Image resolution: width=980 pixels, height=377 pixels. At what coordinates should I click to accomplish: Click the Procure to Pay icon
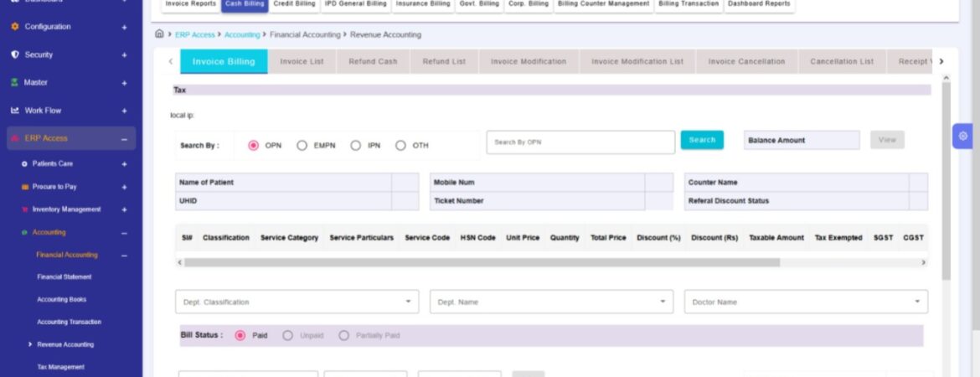coord(24,187)
